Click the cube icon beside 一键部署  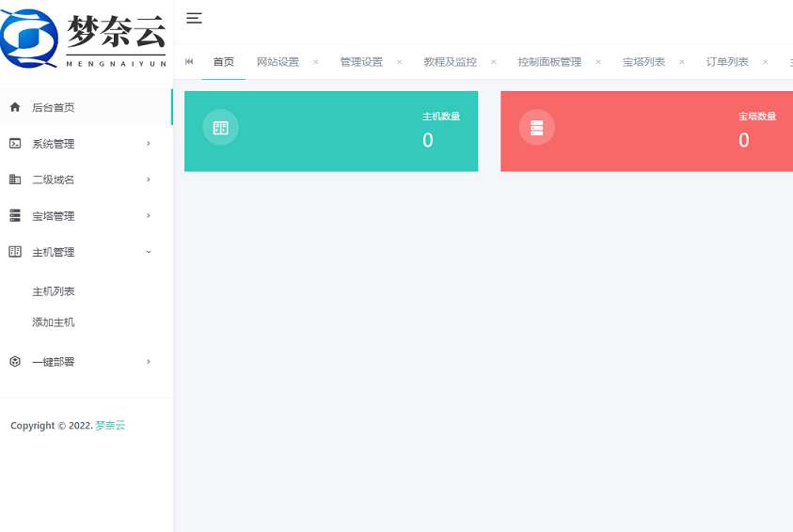coord(15,362)
